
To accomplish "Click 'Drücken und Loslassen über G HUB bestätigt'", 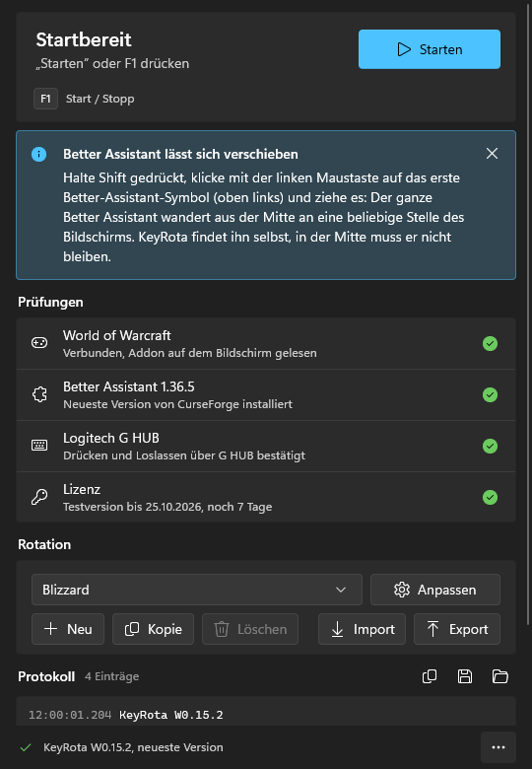I will 184,455.
